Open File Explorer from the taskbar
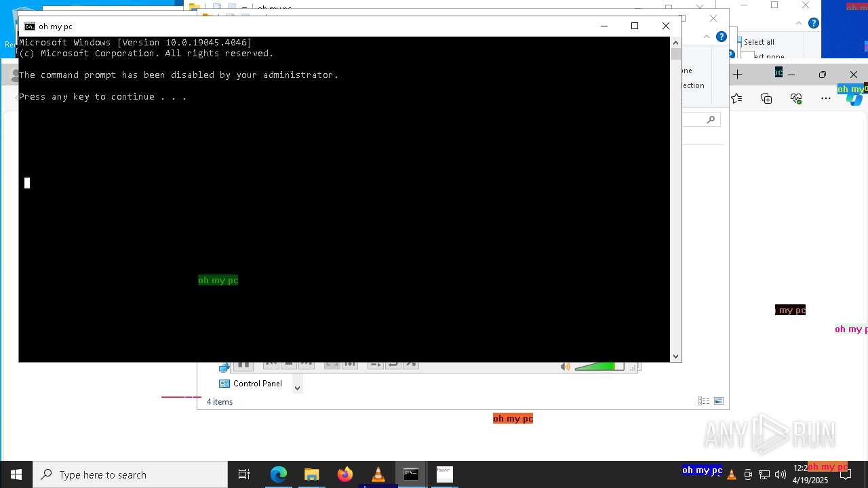Image resolution: width=868 pixels, height=488 pixels. 312,474
